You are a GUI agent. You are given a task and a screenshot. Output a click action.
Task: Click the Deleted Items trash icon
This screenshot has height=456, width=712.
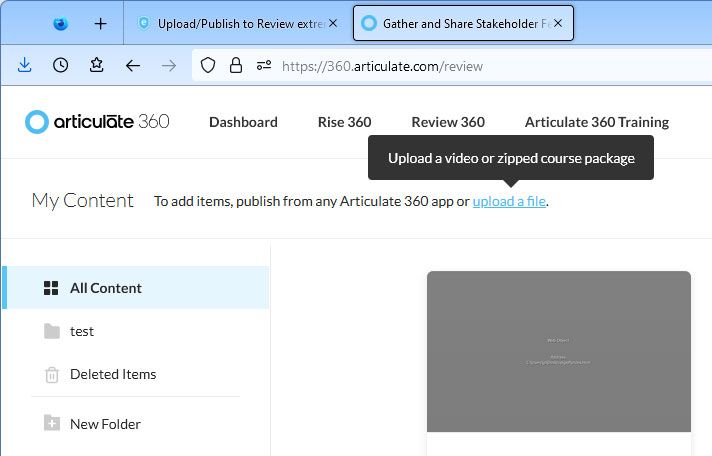(x=52, y=375)
